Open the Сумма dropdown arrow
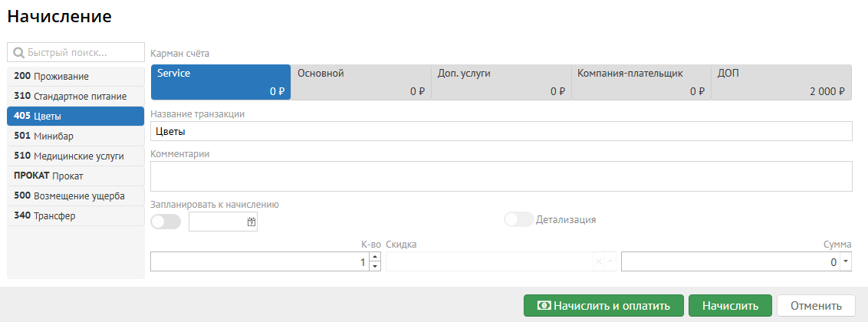Viewport: 868px width, 322px height. pos(846,261)
